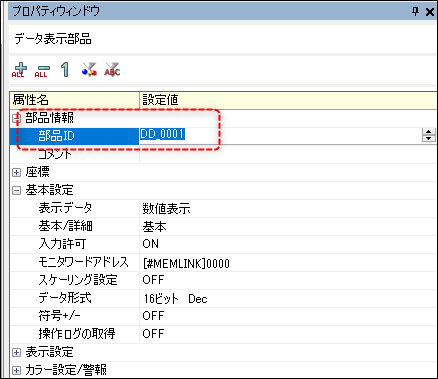Screen dimensions: 438x379
Task: Select the 操作ログの取得 property name
Action: click(77, 334)
